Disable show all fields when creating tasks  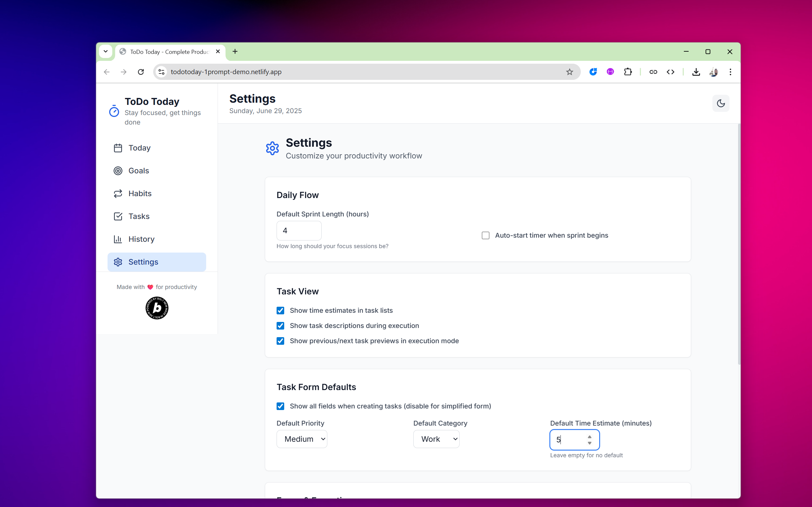(x=280, y=406)
